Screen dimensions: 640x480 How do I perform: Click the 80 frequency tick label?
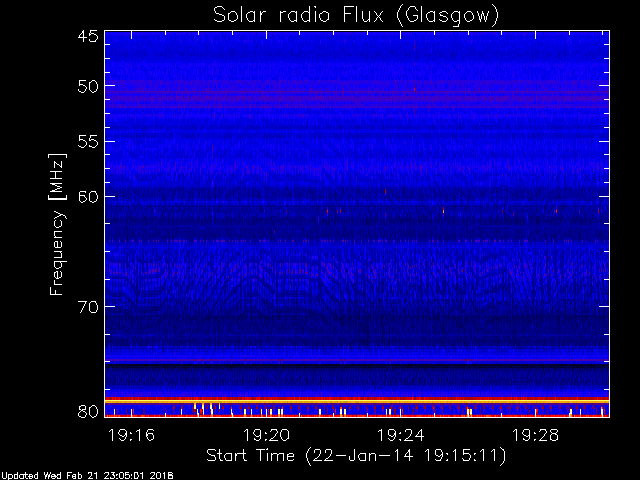point(88,411)
